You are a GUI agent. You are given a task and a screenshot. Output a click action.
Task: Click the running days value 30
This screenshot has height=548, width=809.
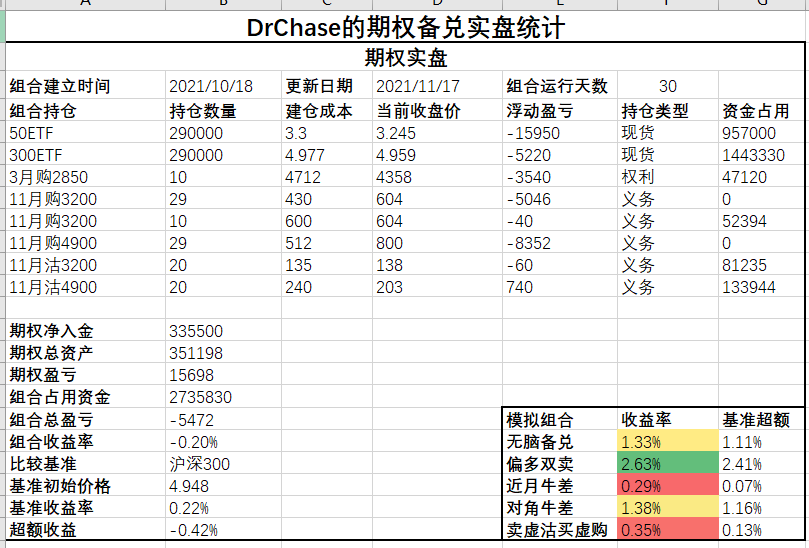(x=668, y=86)
